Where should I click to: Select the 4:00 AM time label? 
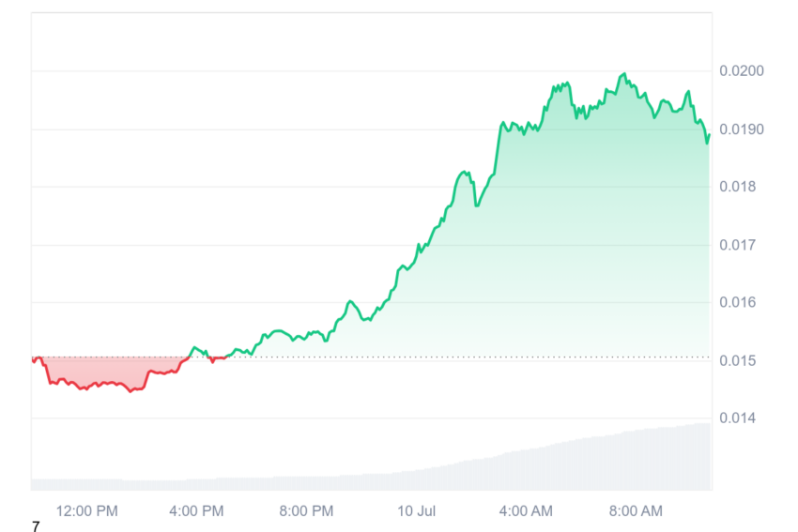[526, 510]
